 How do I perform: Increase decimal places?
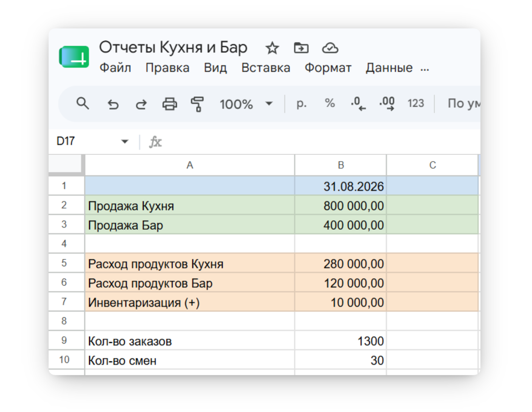pos(387,104)
